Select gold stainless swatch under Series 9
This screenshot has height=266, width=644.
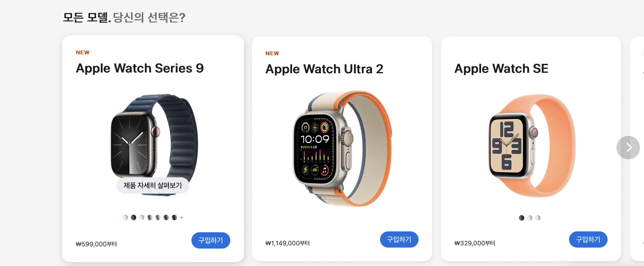[150, 218]
